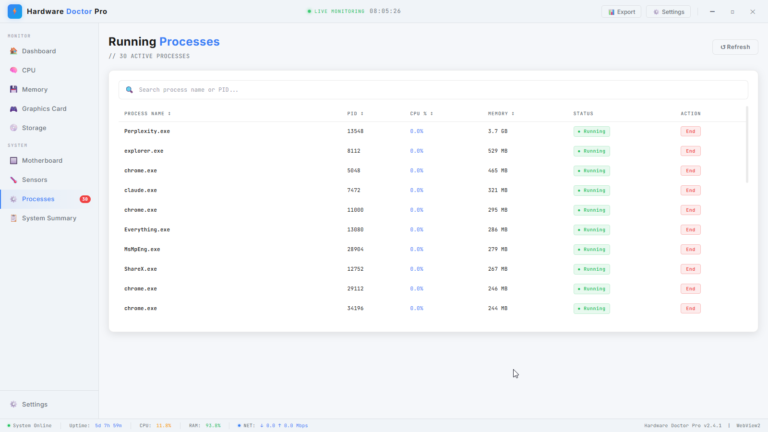Select the CPU sidebar icon
768x432 pixels.
13,70
